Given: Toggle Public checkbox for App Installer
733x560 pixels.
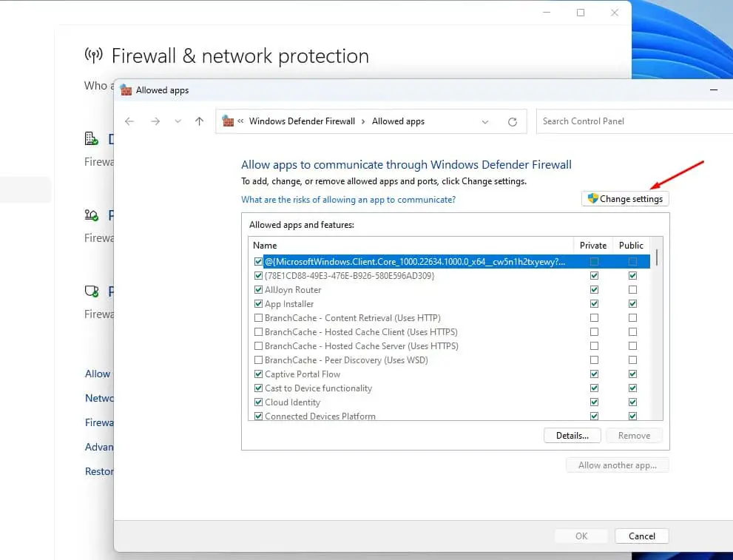Looking at the screenshot, I should (632, 304).
